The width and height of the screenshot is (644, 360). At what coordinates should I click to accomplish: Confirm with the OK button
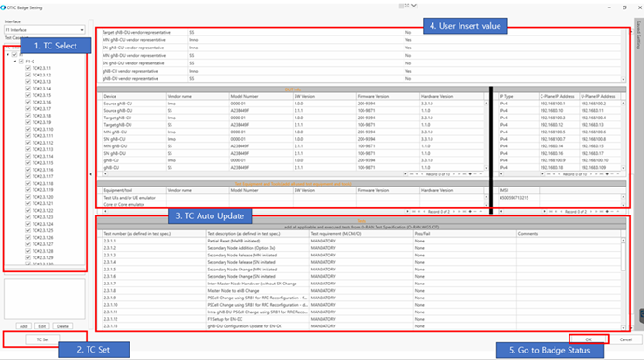click(588, 339)
